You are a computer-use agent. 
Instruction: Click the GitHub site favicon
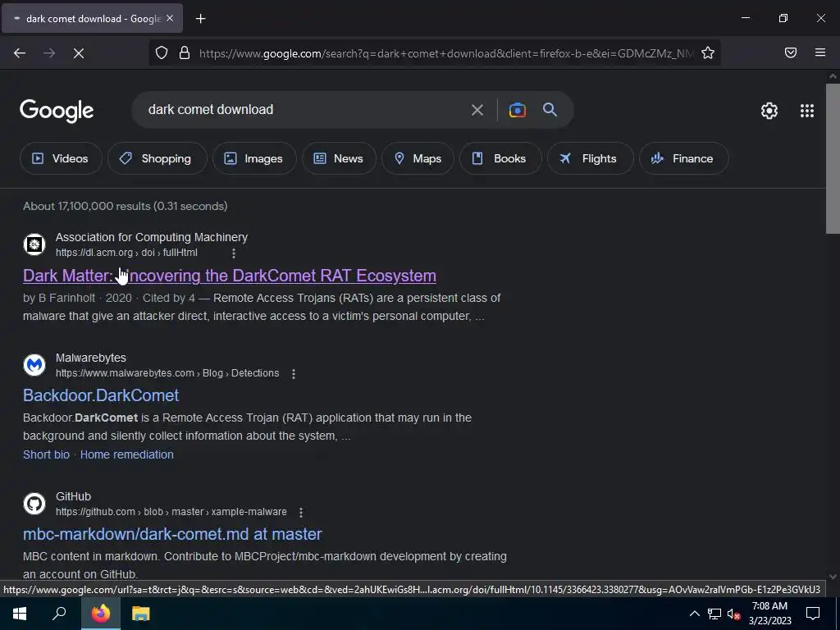click(34, 504)
